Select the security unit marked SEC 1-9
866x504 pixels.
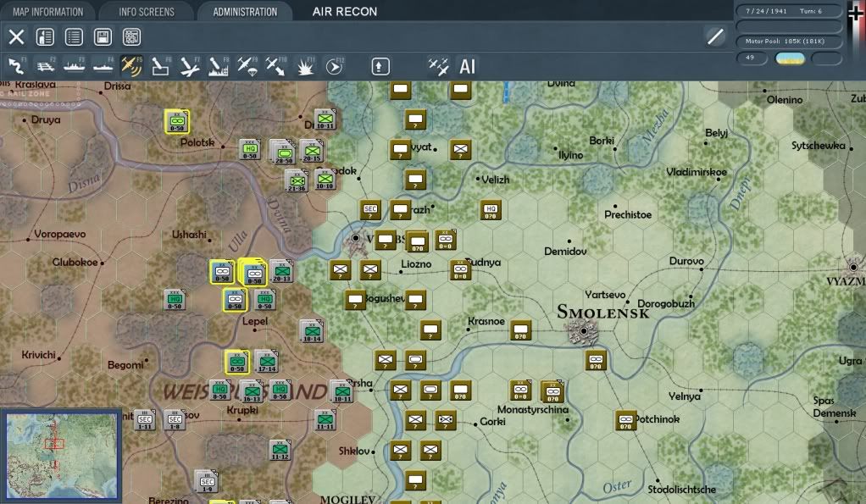click(x=207, y=481)
